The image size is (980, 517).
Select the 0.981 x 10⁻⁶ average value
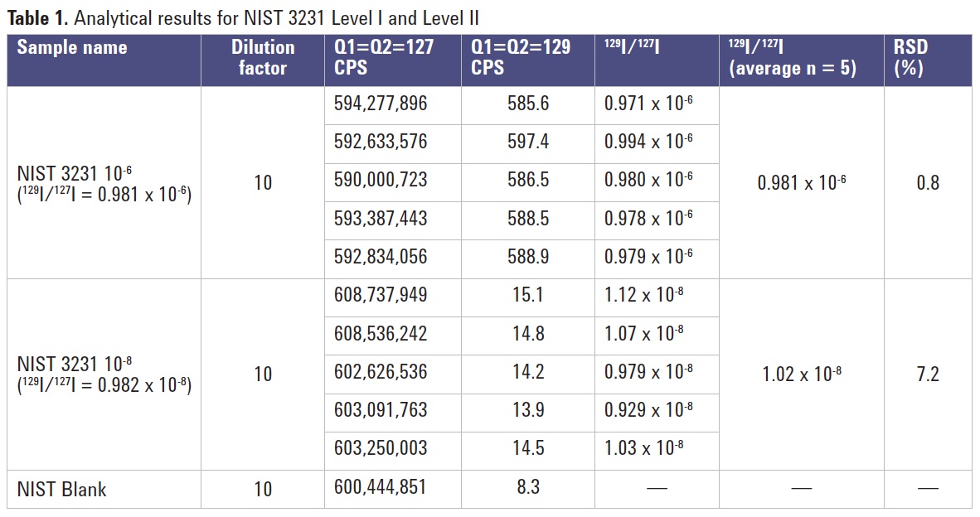[801, 183]
